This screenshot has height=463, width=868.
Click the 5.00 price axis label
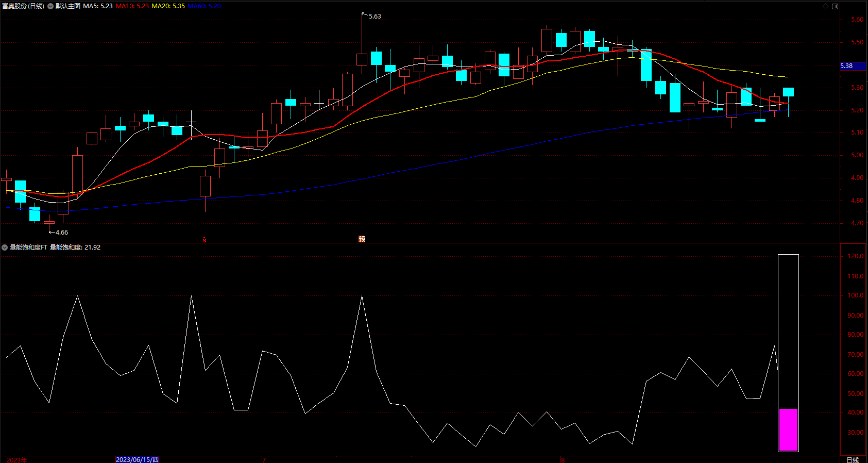point(857,155)
